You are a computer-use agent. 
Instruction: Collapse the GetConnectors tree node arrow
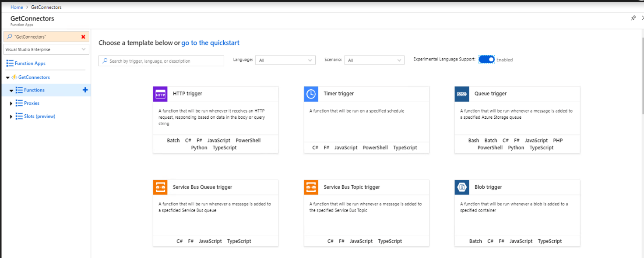(8, 78)
